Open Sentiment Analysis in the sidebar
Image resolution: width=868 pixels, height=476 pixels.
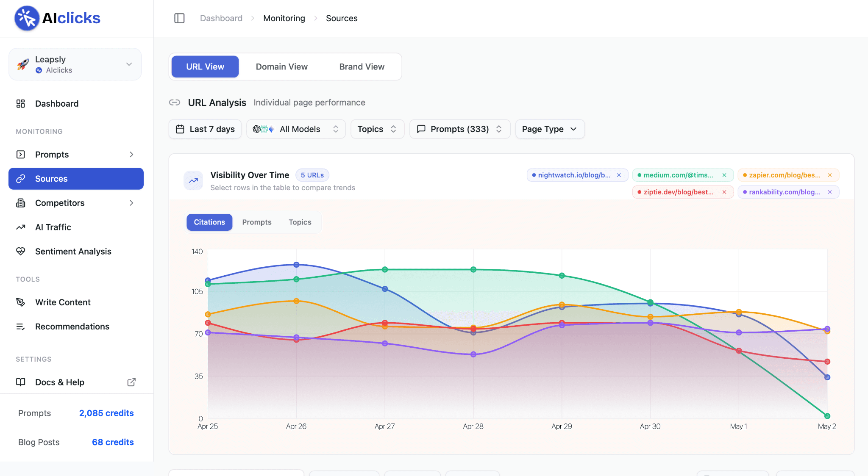coord(76,252)
